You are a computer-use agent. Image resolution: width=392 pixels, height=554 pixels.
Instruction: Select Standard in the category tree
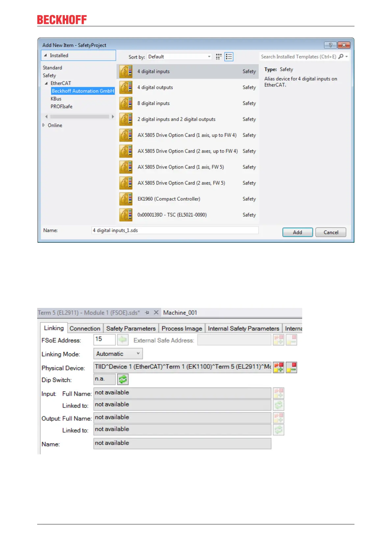coord(52,68)
